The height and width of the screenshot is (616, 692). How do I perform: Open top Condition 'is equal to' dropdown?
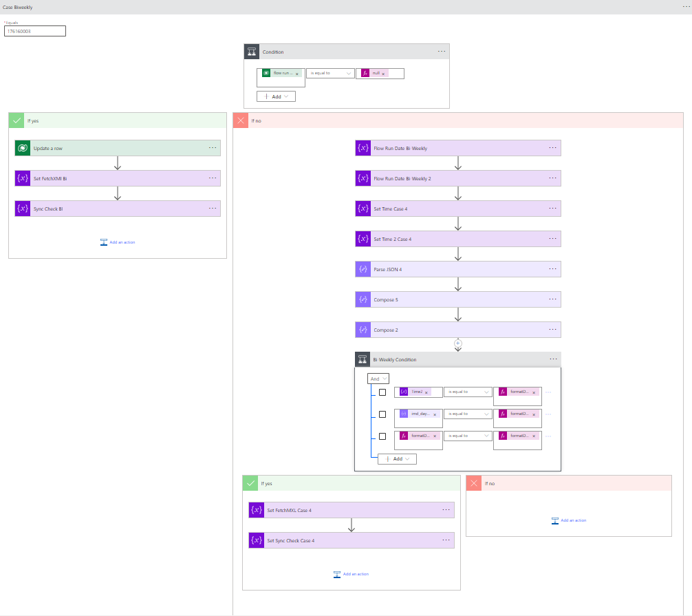coord(330,73)
